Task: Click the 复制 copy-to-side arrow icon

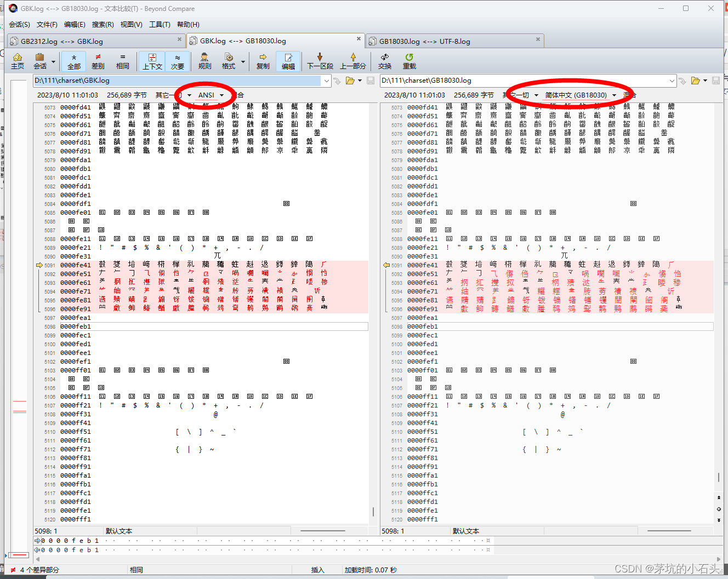Action: (263, 61)
